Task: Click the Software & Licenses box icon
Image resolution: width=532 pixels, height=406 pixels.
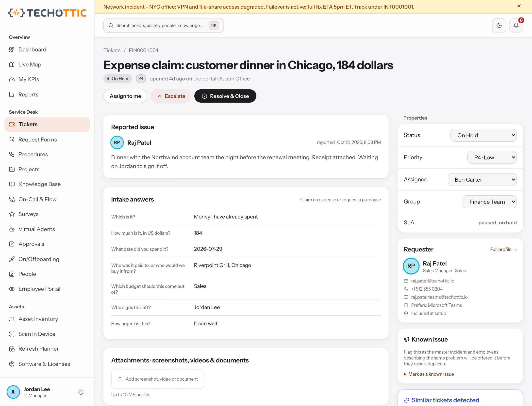Action: [x=12, y=364]
